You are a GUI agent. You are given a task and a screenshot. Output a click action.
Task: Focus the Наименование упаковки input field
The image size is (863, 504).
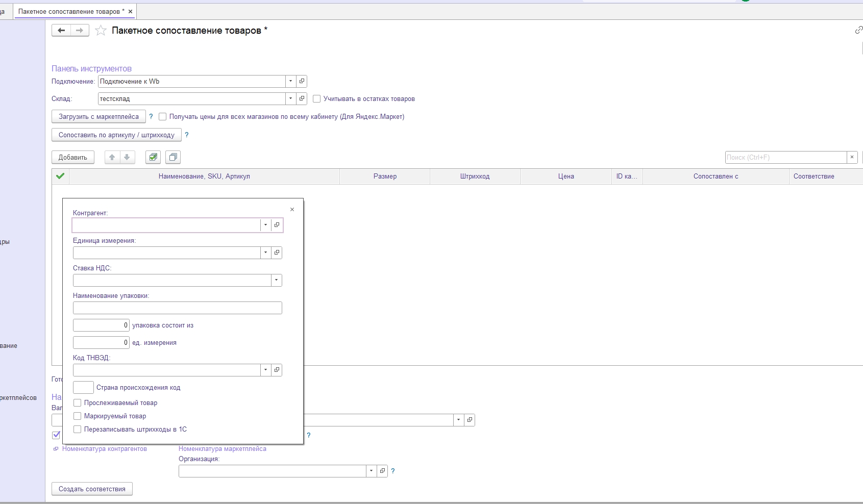[x=178, y=308]
